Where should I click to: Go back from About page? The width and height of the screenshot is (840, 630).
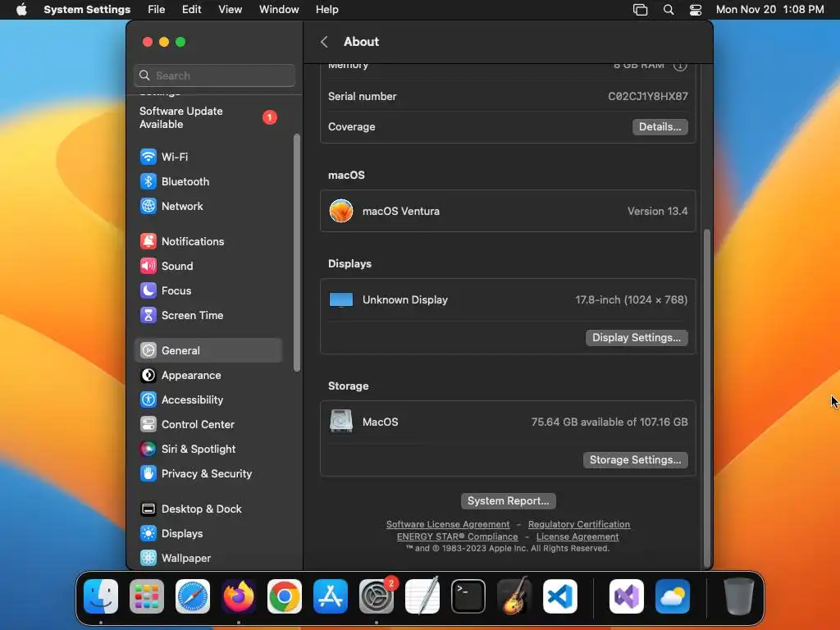pyautogui.click(x=324, y=42)
